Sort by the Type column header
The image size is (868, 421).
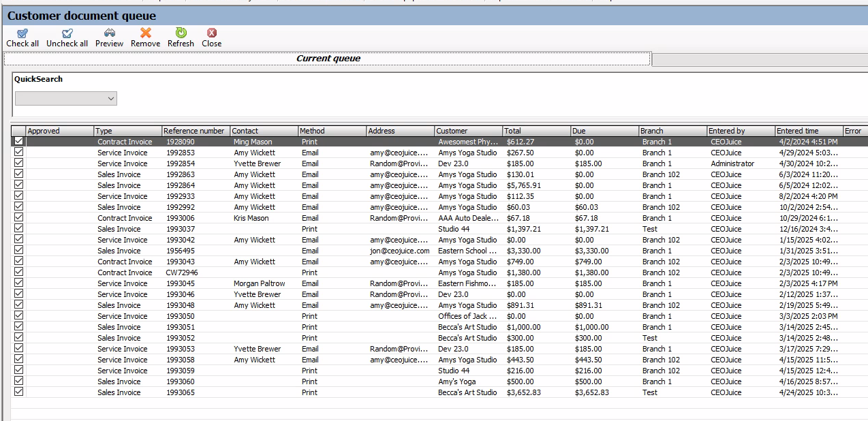(128, 131)
